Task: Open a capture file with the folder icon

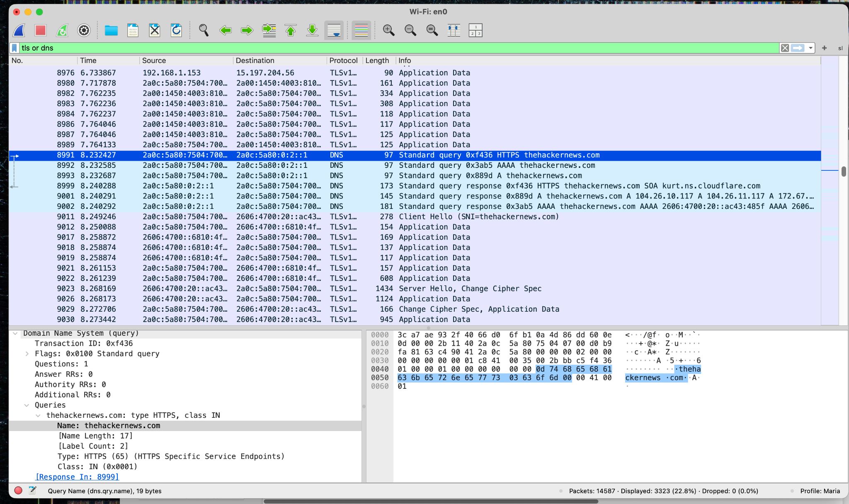Action: coord(111,30)
